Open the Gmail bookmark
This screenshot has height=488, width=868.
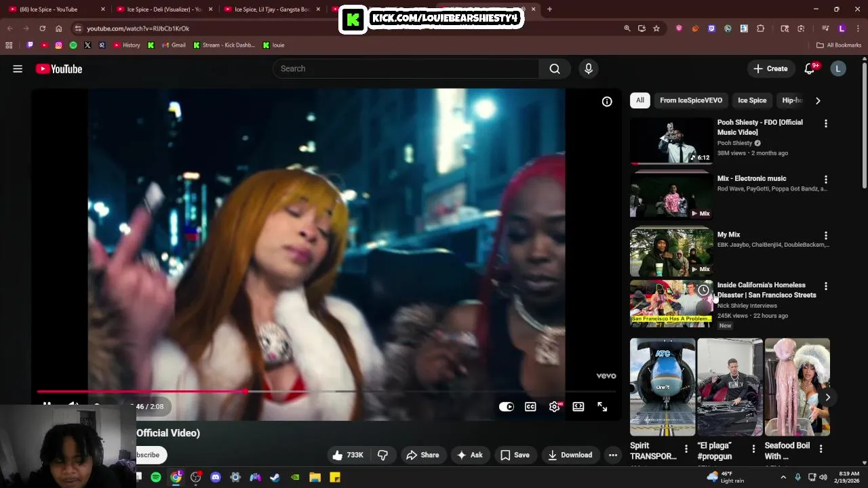coord(174,45)
